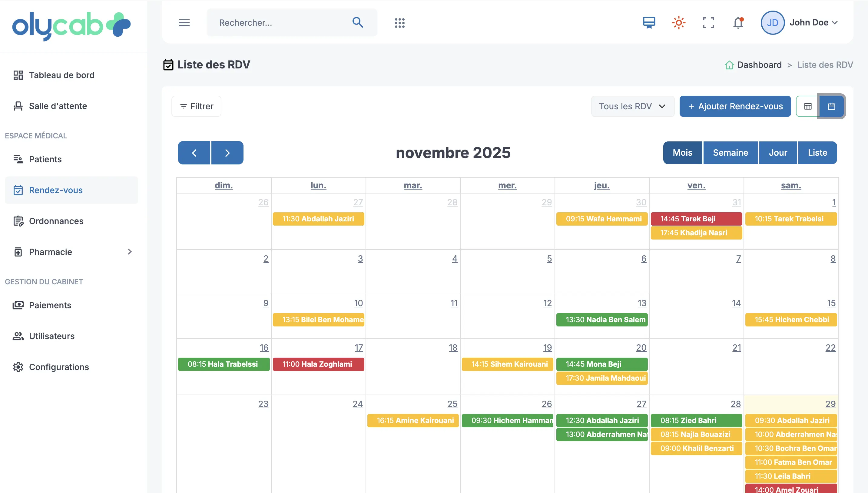Go to the previous month
The height and width of the screenshot is (493, 868).
coord(194,153)
